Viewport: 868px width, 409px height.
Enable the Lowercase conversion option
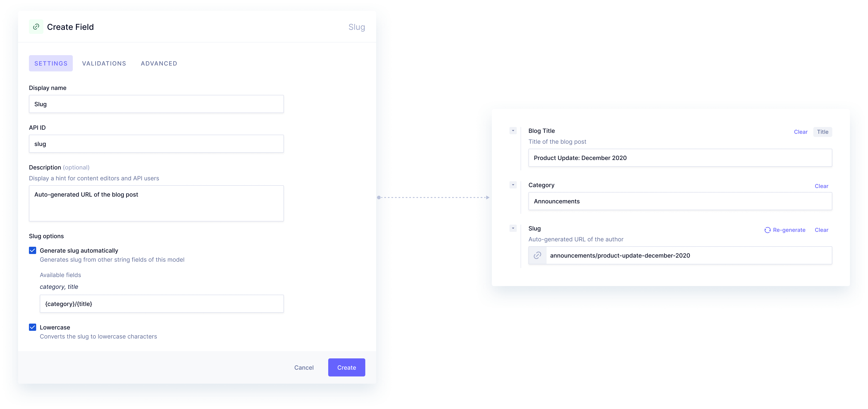pos(32,327)
